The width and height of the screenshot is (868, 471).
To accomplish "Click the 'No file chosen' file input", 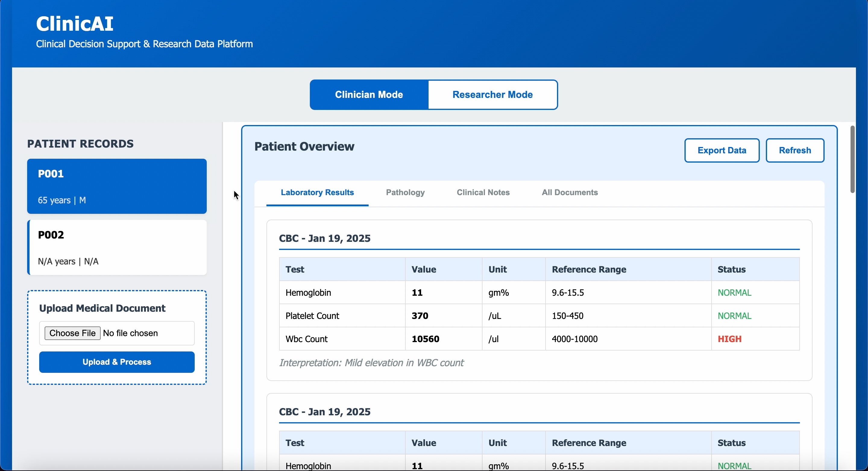I will [131, 333].
